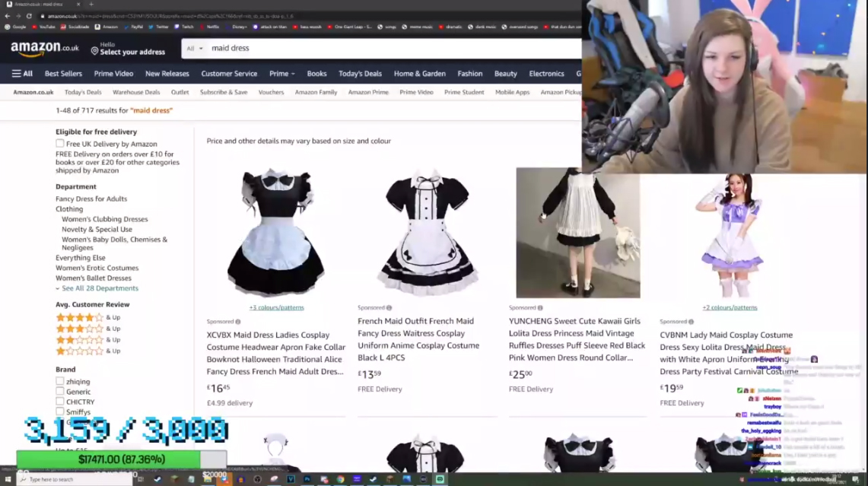Open Today's Deals in the main navigation
The width and height of the screenshot is (868, 486).
click(x=361, y=74)
